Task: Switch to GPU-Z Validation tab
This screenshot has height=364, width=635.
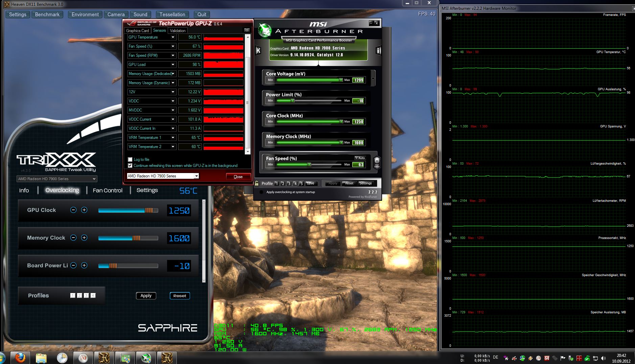Action: coord(178,30)
